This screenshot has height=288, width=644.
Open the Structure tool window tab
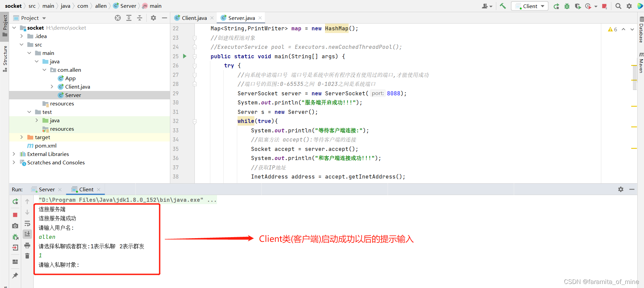[x=5, y=59]
